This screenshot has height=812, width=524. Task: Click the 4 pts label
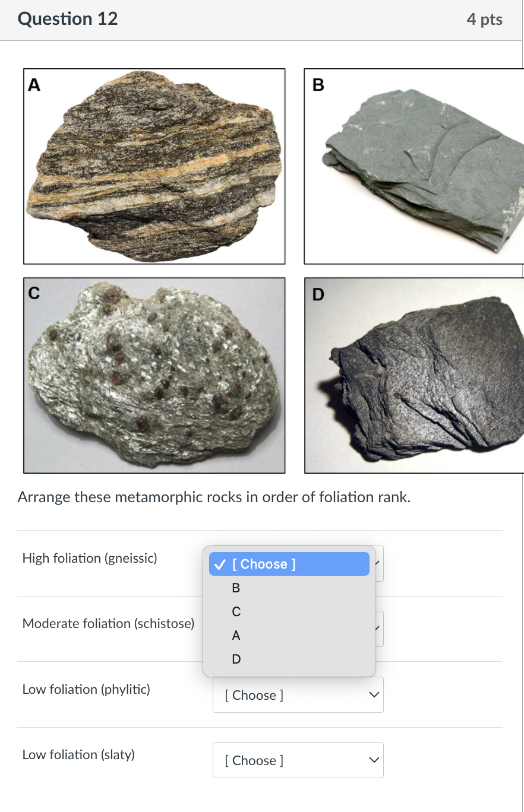485,19
